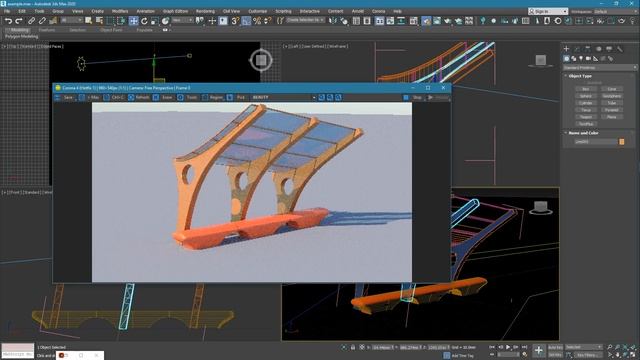Click the render teapot icon
The image size is (640, 360).
click(x=447, y=21)
